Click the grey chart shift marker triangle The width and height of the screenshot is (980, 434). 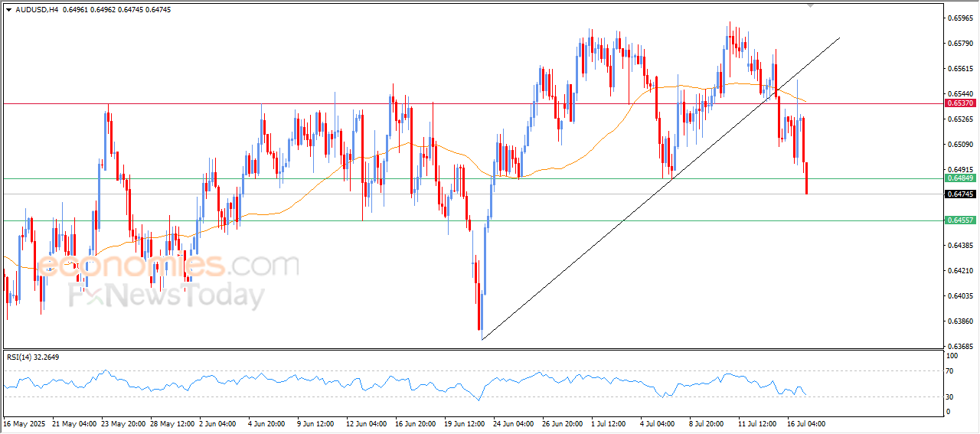pyautogui.click(x=811, y=5)
